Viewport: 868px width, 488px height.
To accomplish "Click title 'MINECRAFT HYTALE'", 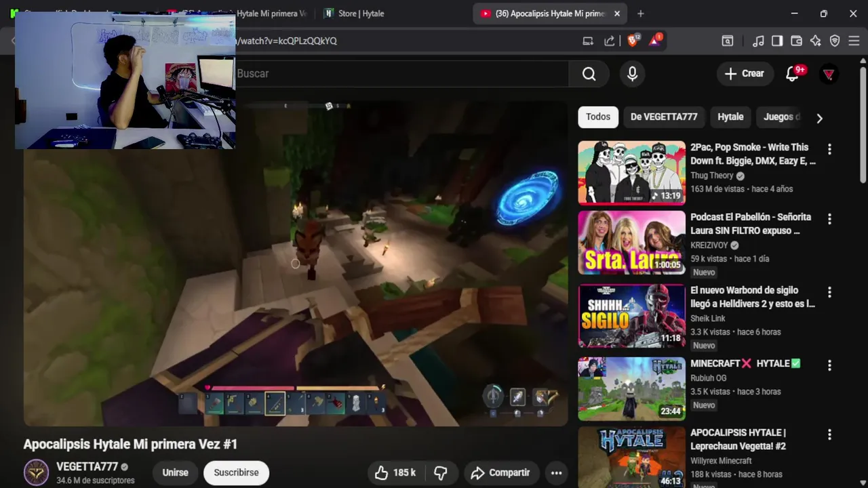I will pyautogui.click(x=745, y=363).
